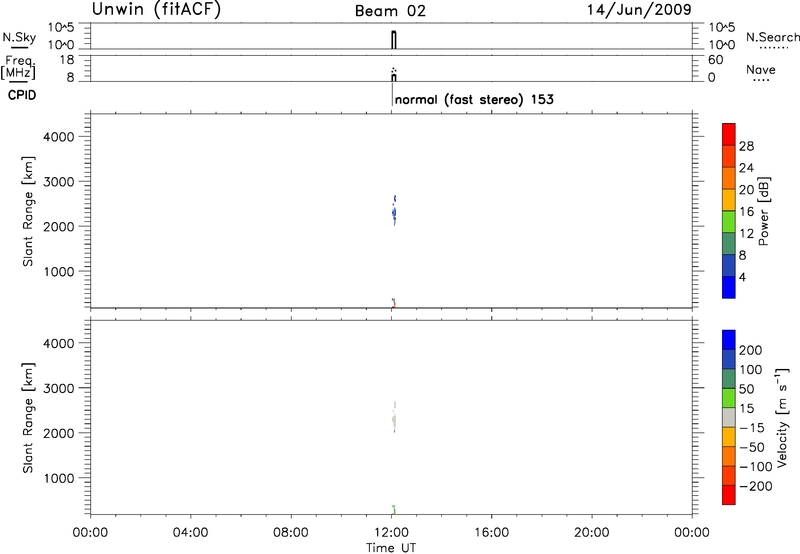The width and height of the screenshot is (800, 554).
Task: Click the noise spike in N.Sky panel
Action: click(393, 40)
